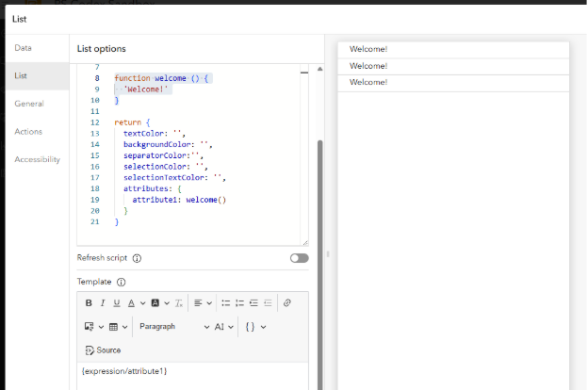Click the insert image icon

89,327
